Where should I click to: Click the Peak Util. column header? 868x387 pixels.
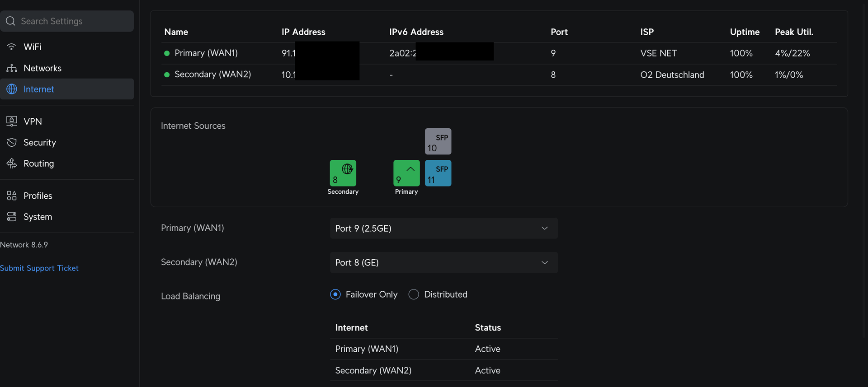coord(794,32)
